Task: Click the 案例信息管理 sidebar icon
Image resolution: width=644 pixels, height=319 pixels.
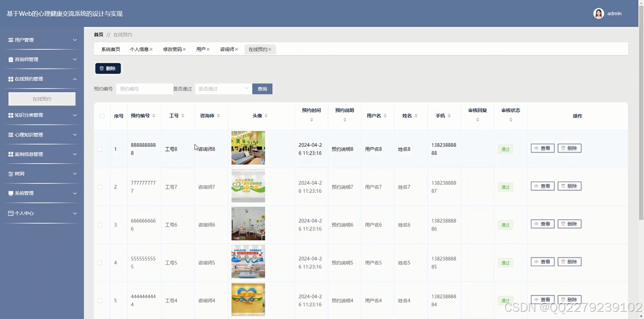Action: (10, 154)
